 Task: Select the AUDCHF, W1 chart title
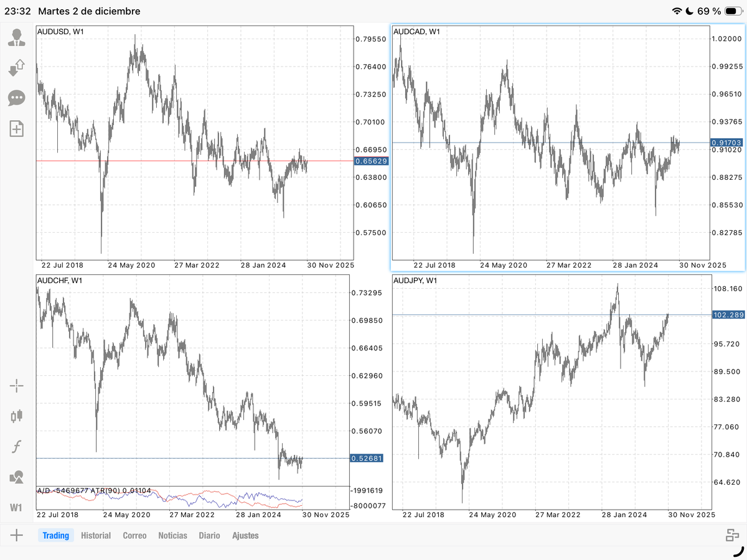(60, 281)
